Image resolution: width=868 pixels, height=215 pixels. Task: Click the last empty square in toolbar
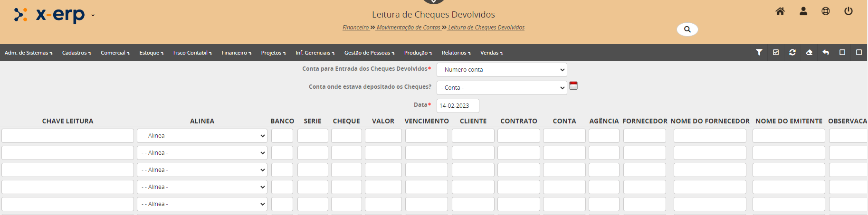point(859,52)
